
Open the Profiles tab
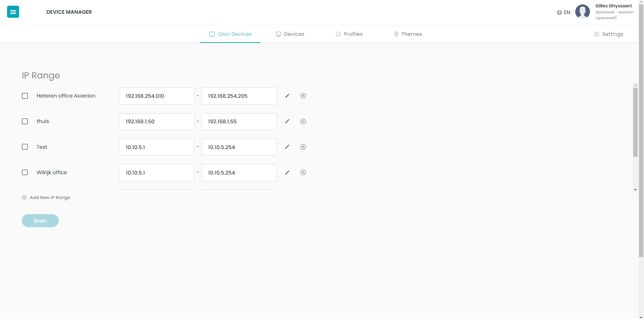click(x=349, y=34)
